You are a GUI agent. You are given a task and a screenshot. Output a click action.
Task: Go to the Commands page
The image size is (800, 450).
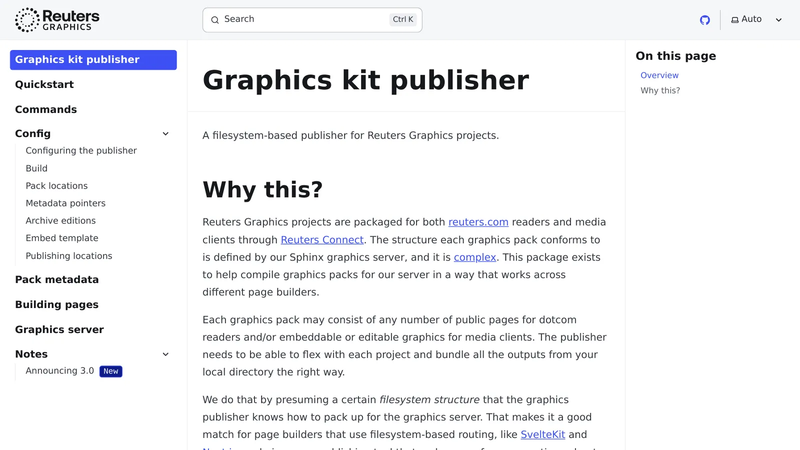[x=46, y=110]
